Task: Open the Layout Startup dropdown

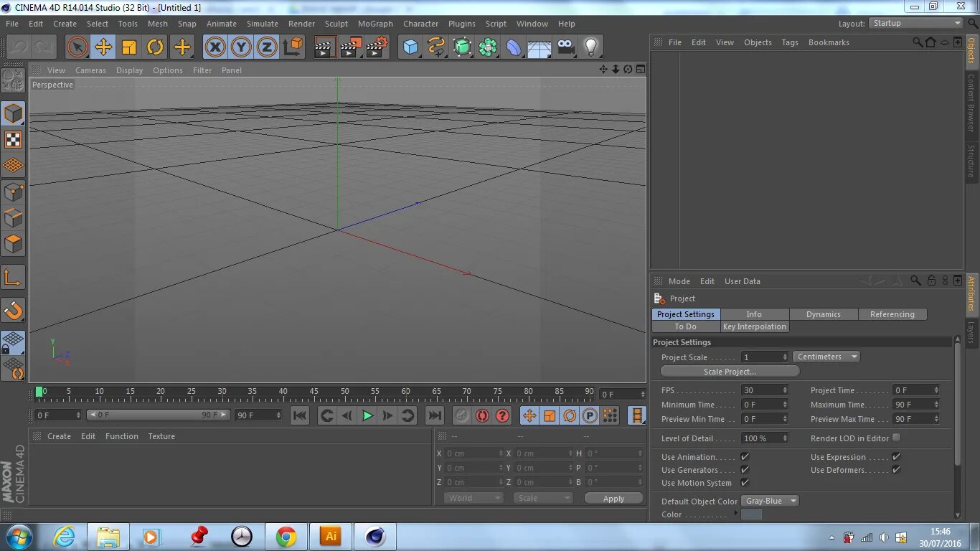Action: point(916,23)
